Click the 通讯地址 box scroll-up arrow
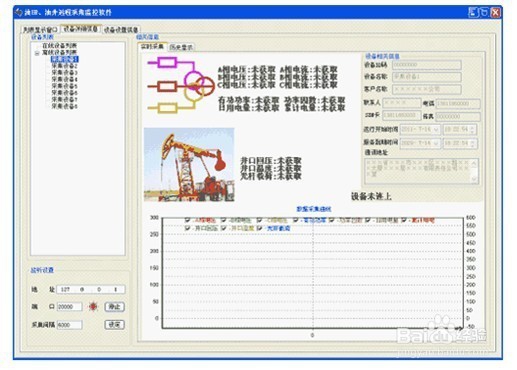The image size is (517, 370). [474, 163]
